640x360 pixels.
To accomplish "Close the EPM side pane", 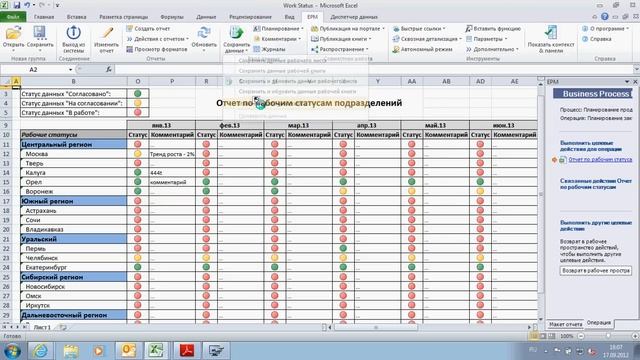I will (635, 82).
